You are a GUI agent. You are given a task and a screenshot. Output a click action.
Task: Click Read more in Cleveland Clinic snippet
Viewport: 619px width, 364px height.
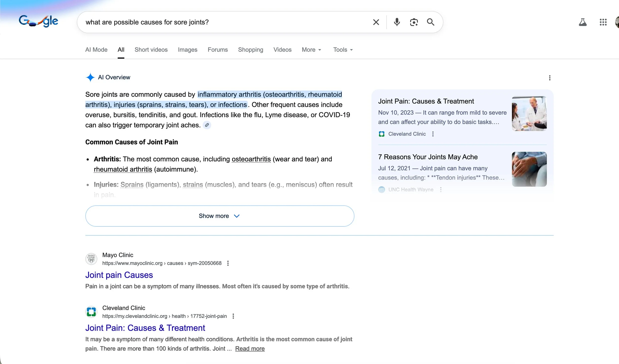[x=250, y=348]
